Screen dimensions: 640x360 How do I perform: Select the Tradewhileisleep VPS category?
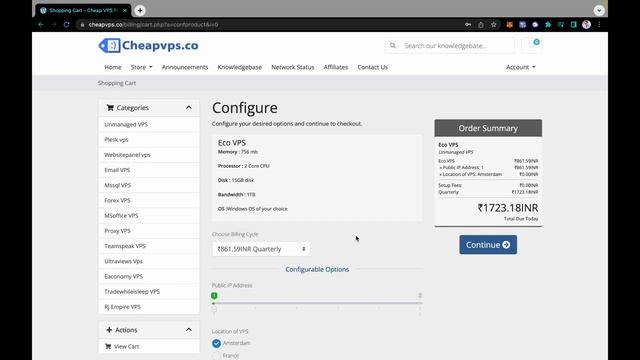coord(149,291)
